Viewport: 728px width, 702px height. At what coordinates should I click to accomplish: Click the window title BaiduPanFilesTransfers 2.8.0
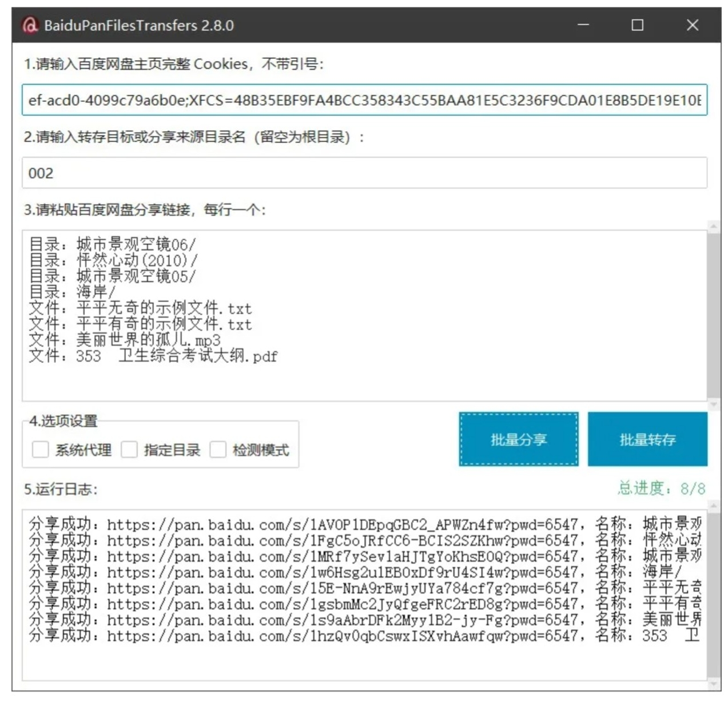[x=139, y=25]
